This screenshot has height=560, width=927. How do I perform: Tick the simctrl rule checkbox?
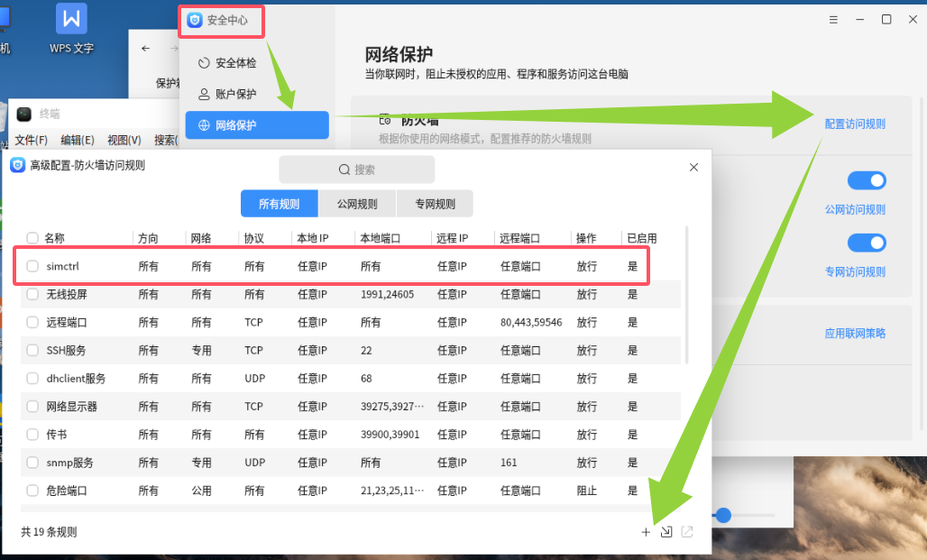pos(32,266)
